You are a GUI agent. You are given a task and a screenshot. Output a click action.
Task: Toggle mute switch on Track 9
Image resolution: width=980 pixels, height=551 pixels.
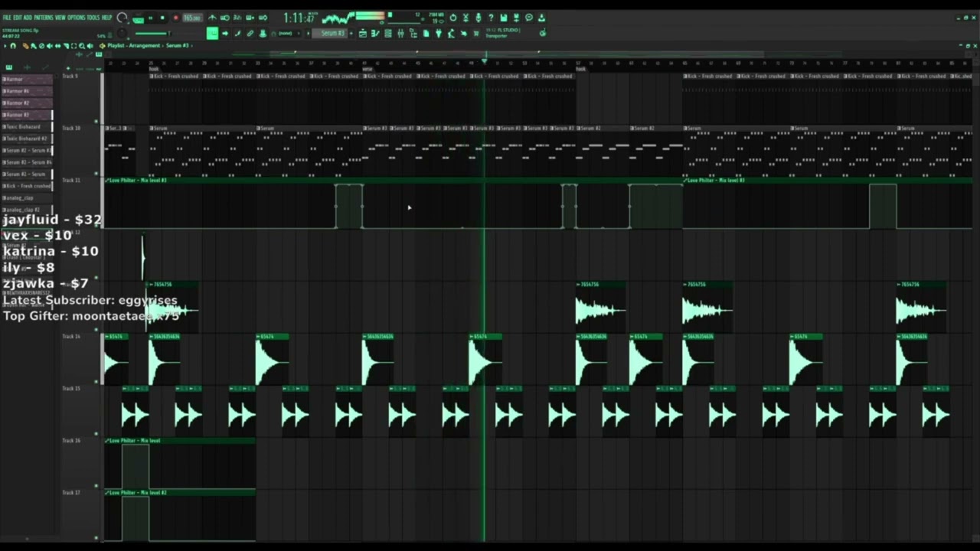click(x=96, y=121)
